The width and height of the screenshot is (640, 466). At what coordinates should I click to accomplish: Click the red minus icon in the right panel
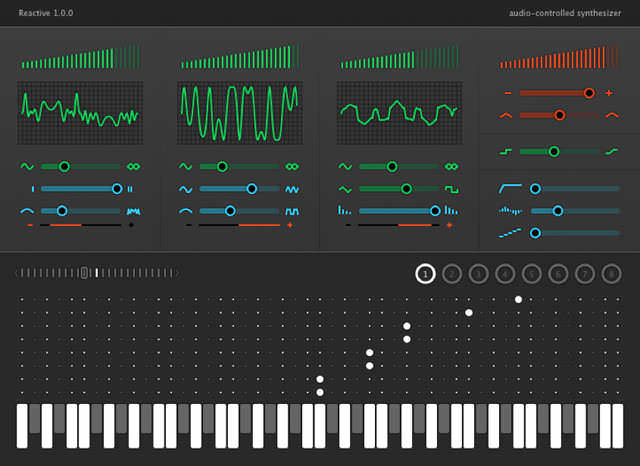(x=508, y=93)
